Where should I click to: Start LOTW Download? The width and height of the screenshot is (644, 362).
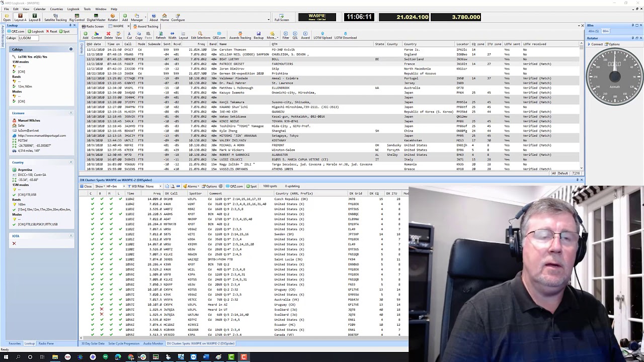tap(346, 36)
